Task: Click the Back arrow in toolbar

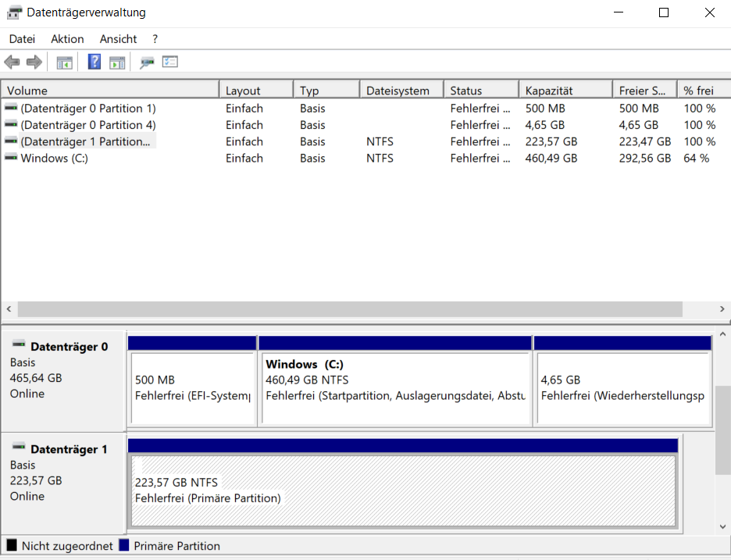Action: tap(12, 62)
